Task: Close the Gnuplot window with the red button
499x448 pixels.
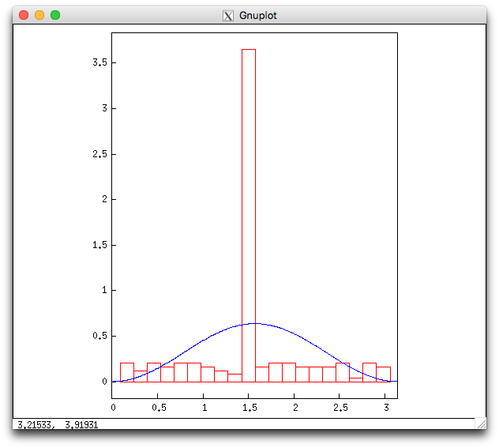Action: 24,15
